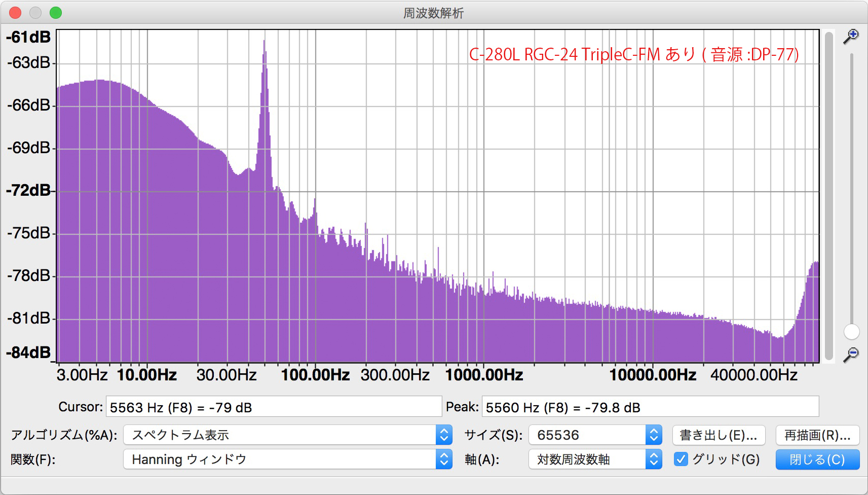Click the 周波数解析 window title
The image size is (868, 495).
pyautogui.click(x=434, y=13)
